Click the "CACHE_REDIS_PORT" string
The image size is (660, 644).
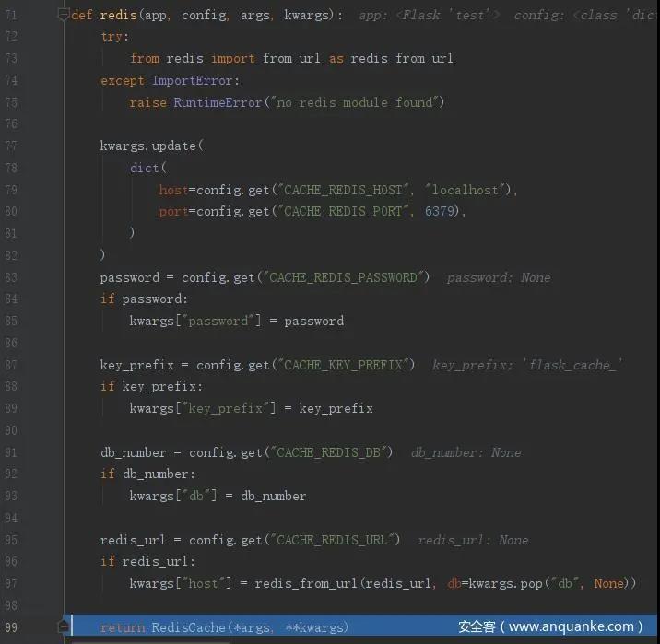346,211
